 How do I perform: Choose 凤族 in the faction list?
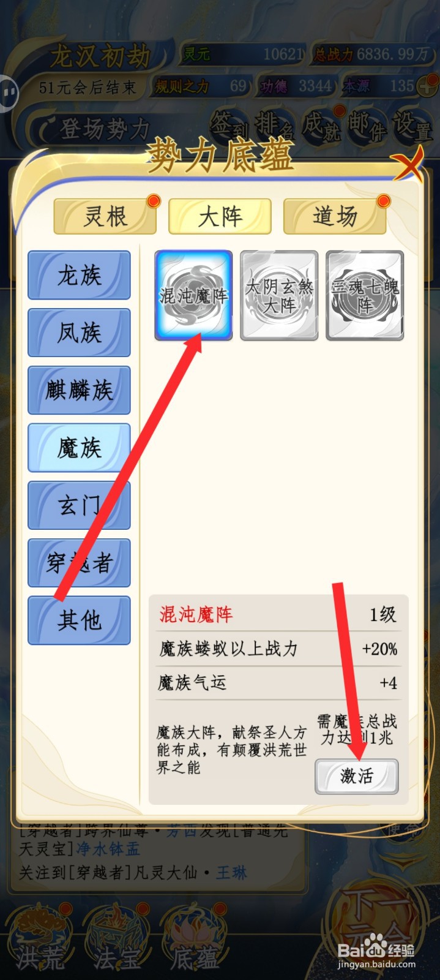[x=80, y=333]
